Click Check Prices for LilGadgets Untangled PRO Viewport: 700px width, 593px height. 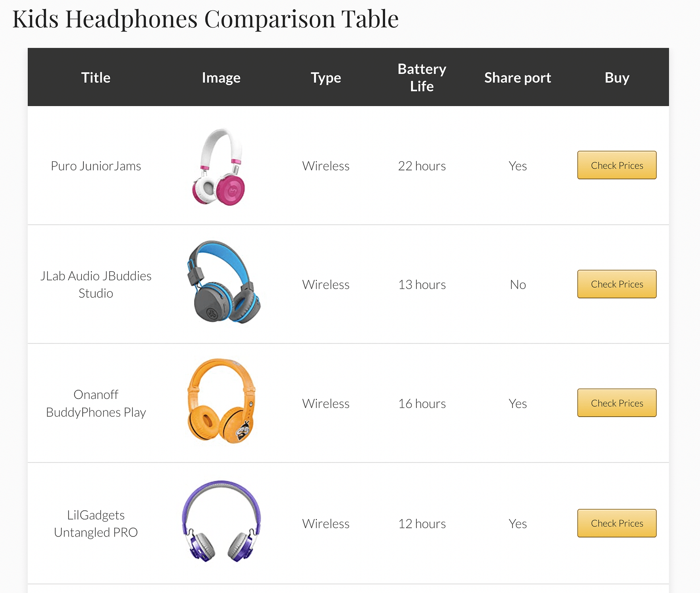point(617,523)
